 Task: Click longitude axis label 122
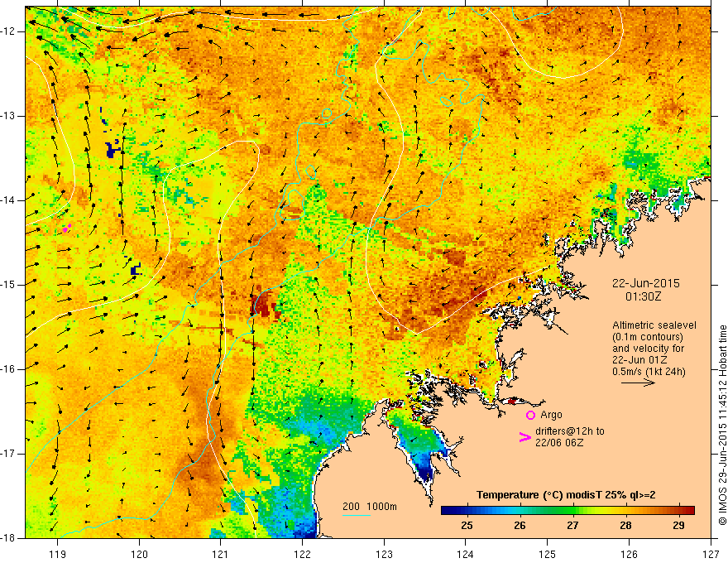302,554
